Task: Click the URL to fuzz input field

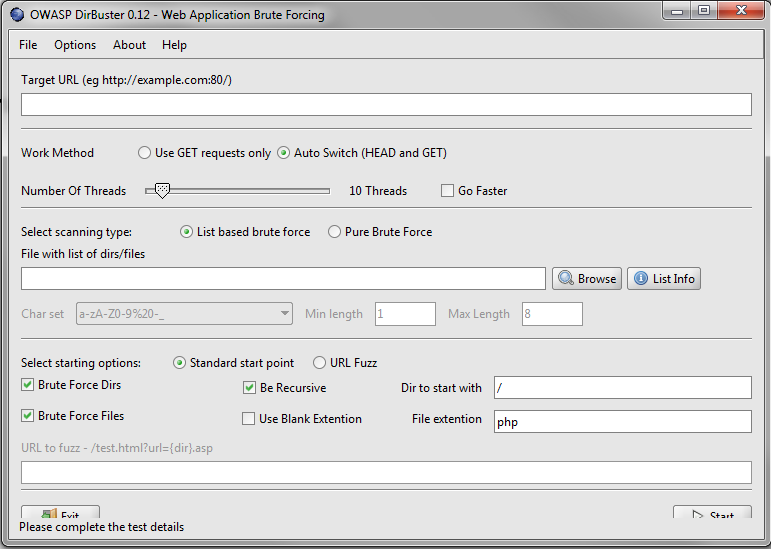Action: tap(386, 472)
